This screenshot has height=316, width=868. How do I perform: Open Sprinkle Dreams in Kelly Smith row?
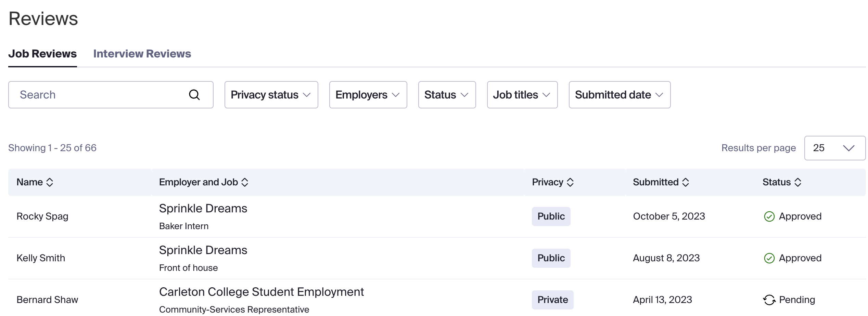[203, 250]
